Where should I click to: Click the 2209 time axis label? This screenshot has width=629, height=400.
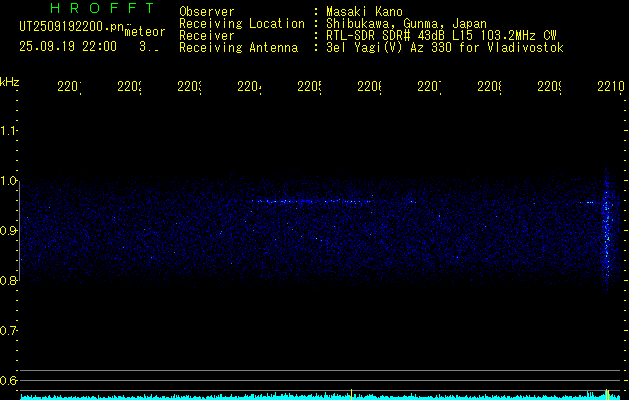click(550, 87)
